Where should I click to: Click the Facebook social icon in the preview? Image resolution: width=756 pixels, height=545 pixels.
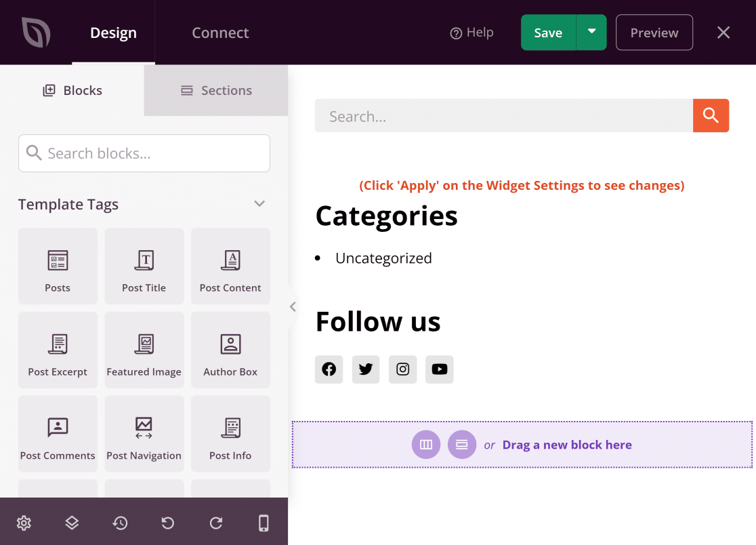coord(329,369)
